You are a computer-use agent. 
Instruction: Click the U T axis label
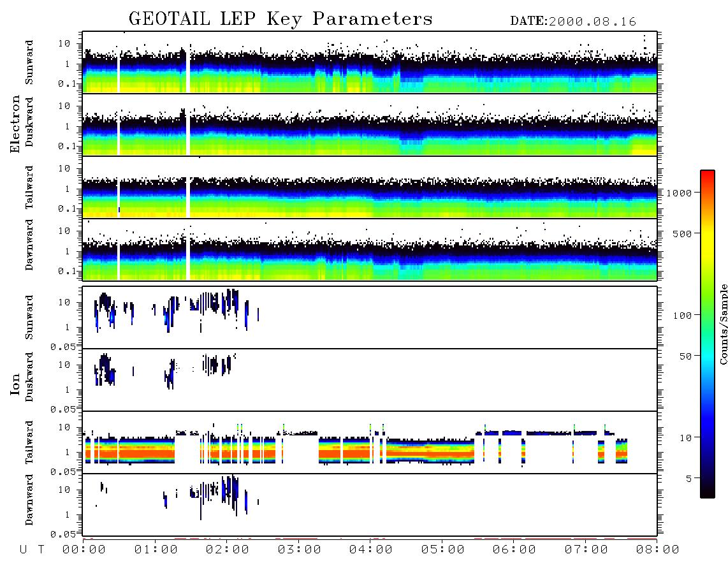click(33, 550)
